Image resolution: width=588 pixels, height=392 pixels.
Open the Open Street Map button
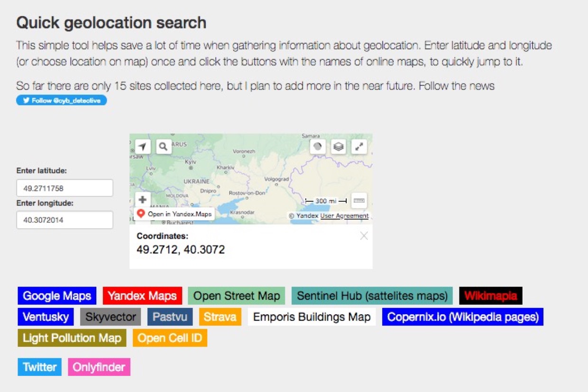237,296
